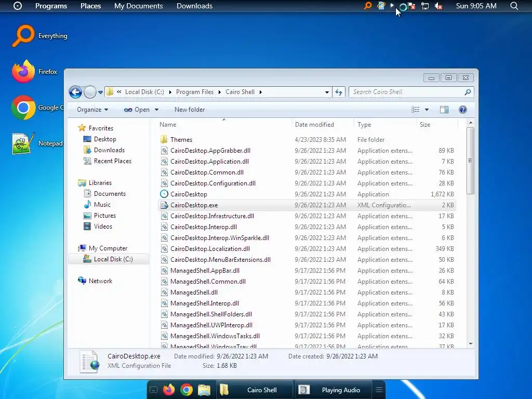The height and width of the screenshot is (399, 532).
Task: Expand arrow after Cairo Shell breadcrumb
Action: [261, 92]
